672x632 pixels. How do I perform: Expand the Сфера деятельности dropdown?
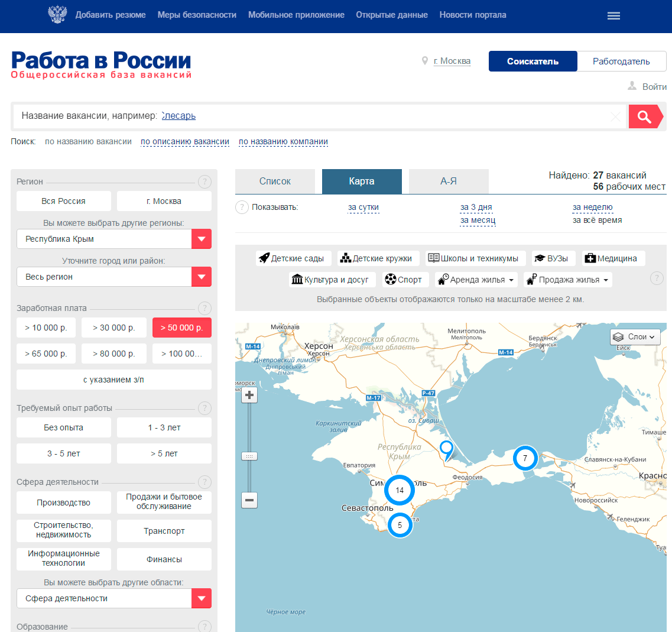(202, 598)
